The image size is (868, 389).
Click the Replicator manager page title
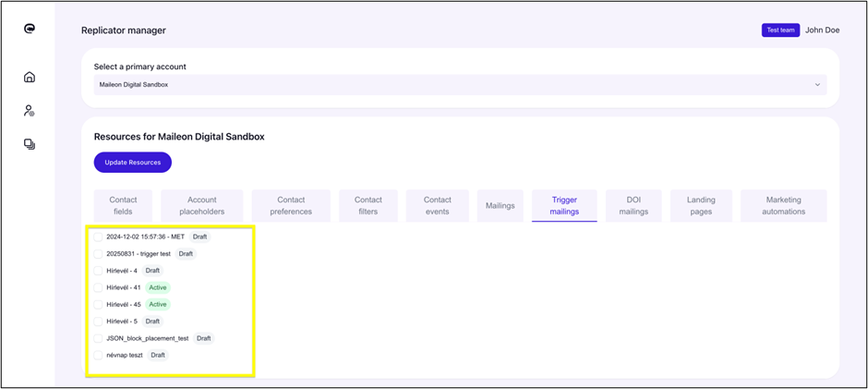[x=124, y=30]
